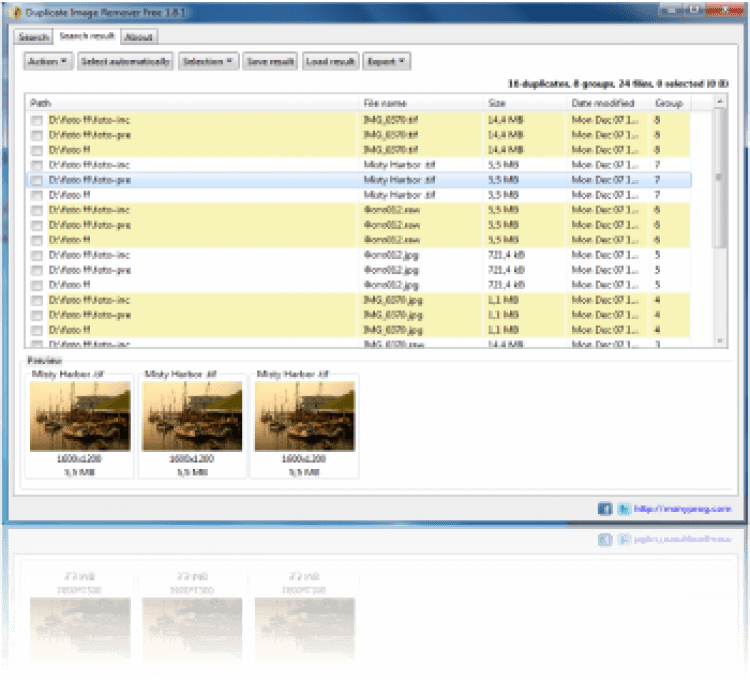Switch to the Search tab
This screenshot has height=681, width=750.
[34, 37]
